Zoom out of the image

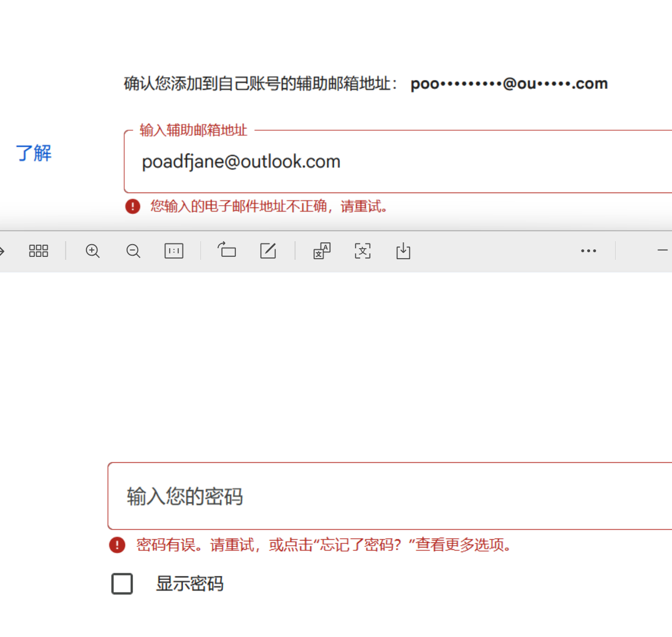coord(133,251)
